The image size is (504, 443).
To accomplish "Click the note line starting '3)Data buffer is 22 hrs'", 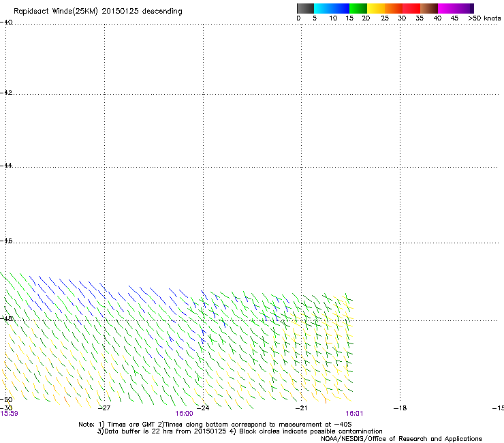I will point(240,431).
